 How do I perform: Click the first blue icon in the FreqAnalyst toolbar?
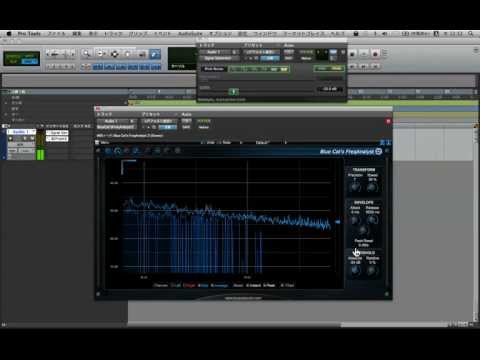click(108, 151)
